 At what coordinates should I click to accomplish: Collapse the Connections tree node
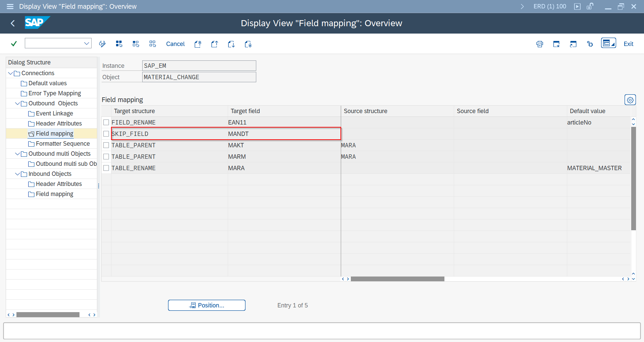tap(10, 73)
